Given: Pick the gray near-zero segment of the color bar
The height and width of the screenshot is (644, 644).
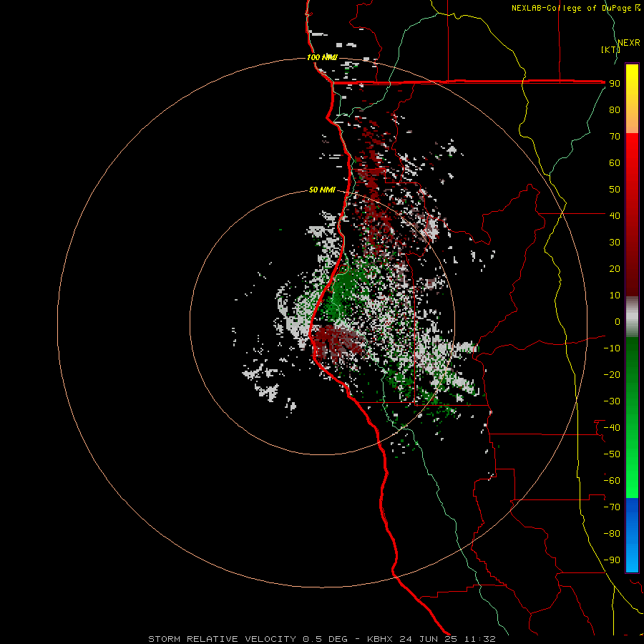Looking at the screenshot, I should [x=632, y=316].
